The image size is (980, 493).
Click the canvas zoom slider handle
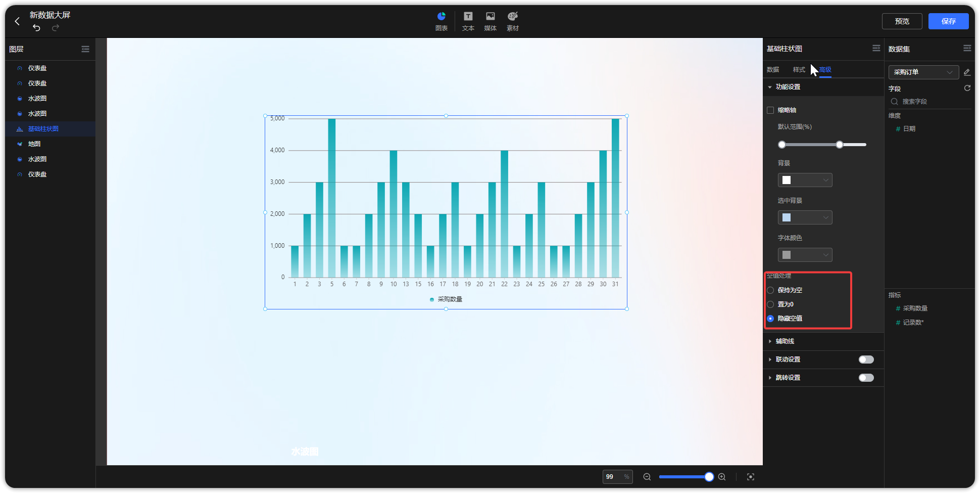coord(709,477)
